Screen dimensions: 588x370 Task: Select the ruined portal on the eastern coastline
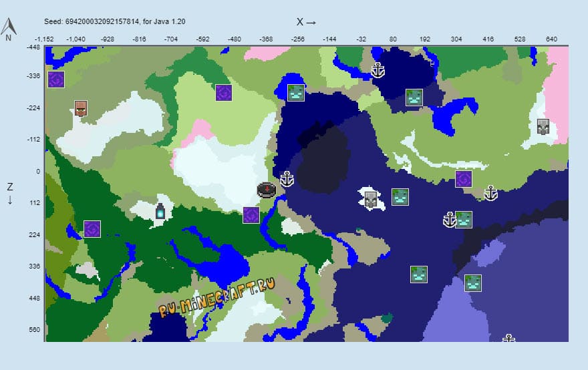[x=464, y=179]
